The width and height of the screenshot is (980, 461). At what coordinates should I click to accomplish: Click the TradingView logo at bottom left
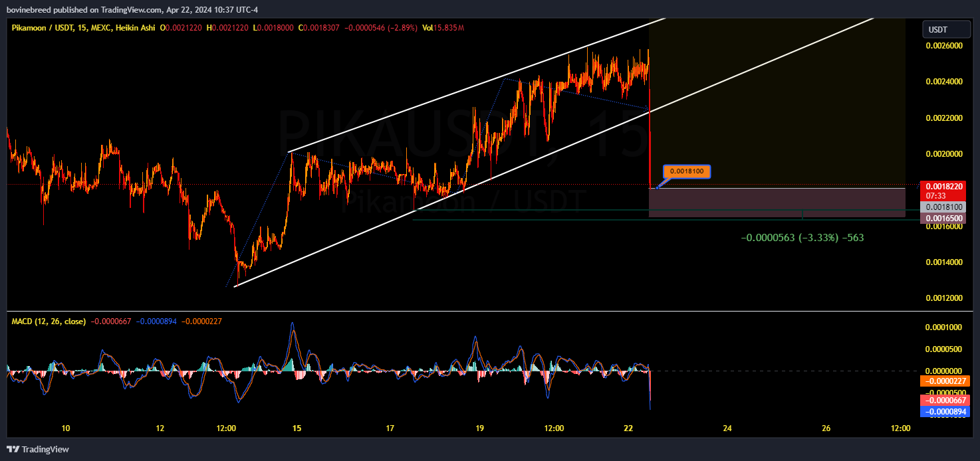(x=38, y=450)
